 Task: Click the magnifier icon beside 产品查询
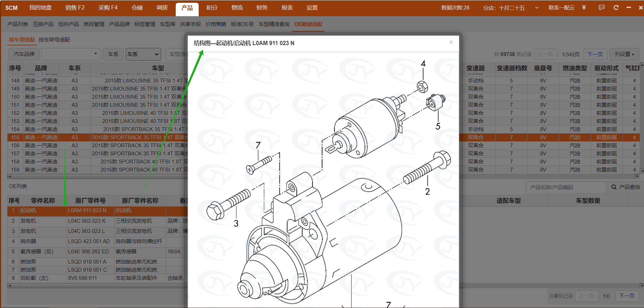pyautogui.click(x=614, y=187)
